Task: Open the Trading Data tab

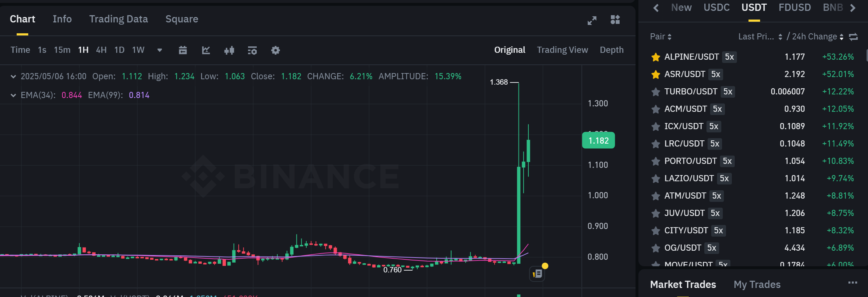Action: (x=118, y=19)
